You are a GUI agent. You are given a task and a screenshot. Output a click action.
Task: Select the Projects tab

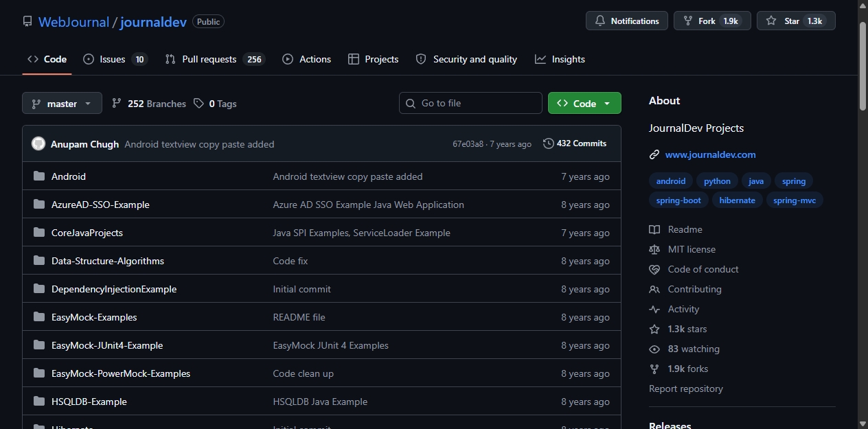373,59
